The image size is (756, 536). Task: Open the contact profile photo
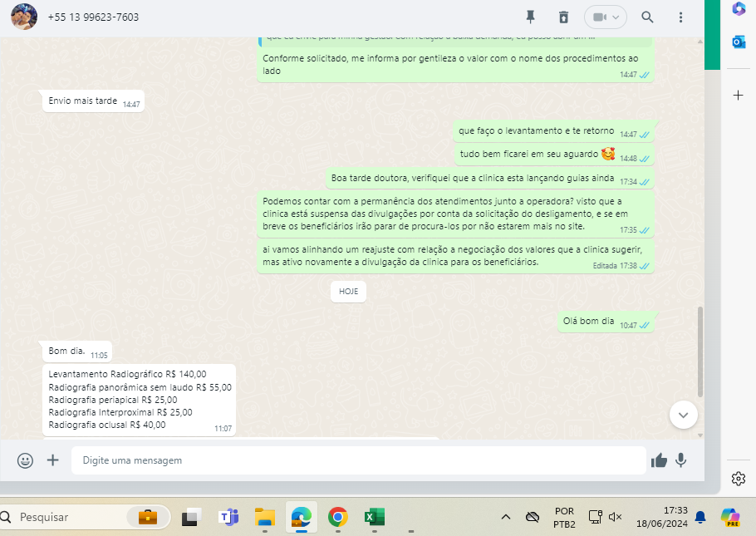(24, 17)
